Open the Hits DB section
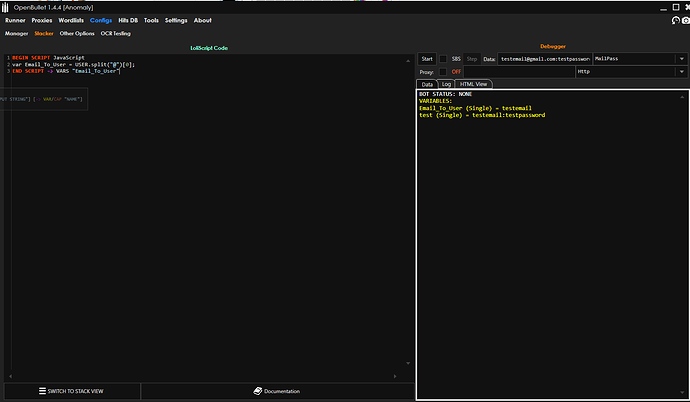Screen dimensions: 690x402 pyautogui.click(x=128, y=20)
